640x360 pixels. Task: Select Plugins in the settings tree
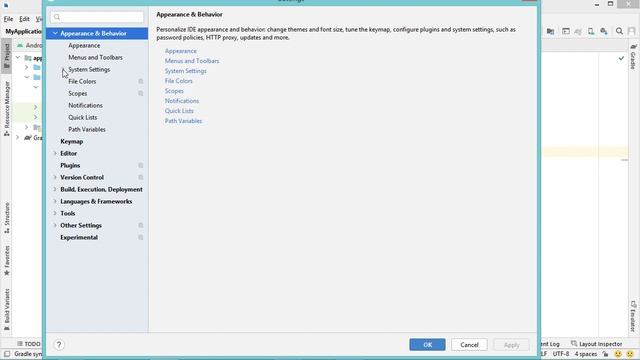click(x=70, y=165)
